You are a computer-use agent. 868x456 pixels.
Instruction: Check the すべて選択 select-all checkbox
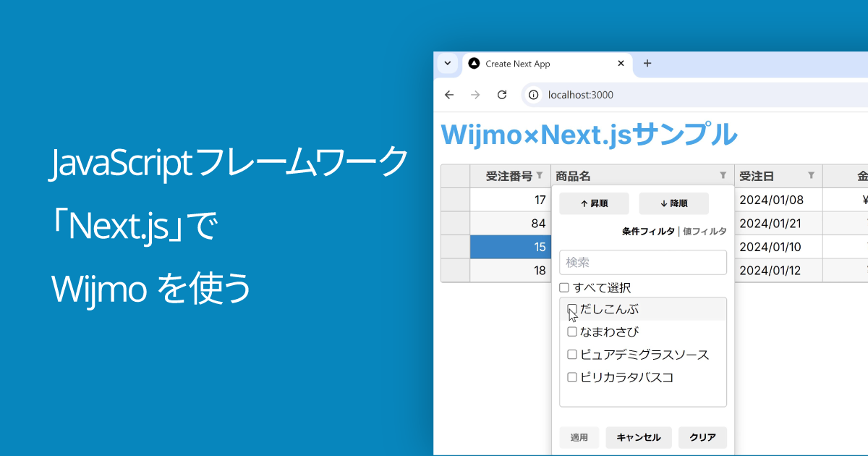pyautogui.click(x=564, y=287)
